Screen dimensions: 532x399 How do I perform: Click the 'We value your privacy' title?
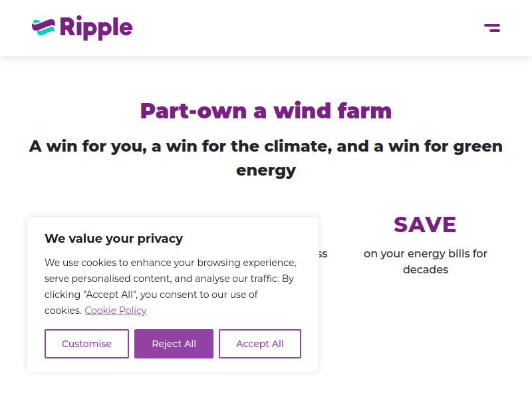coord(114,239)
